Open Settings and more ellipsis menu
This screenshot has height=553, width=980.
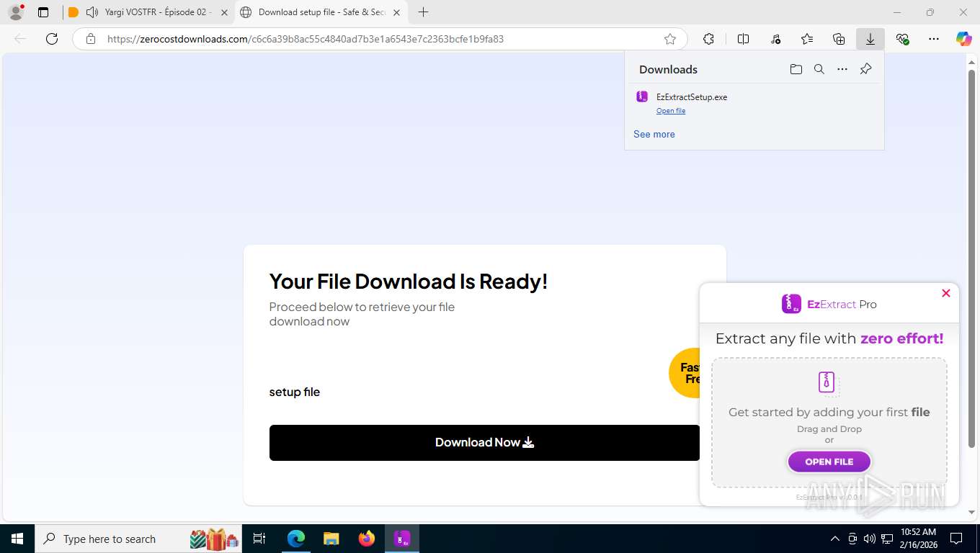click(934, 39)
